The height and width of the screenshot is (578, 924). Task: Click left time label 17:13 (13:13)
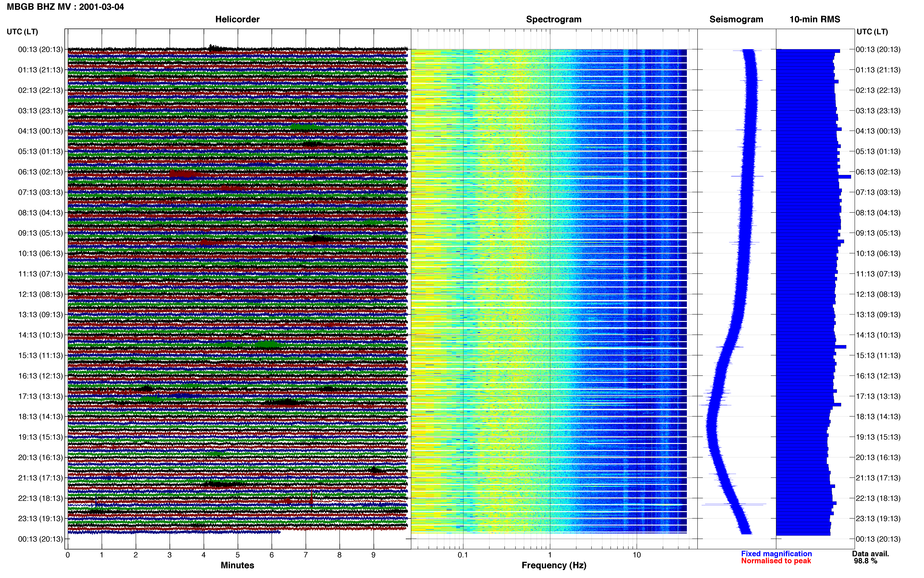pos(41,396)
